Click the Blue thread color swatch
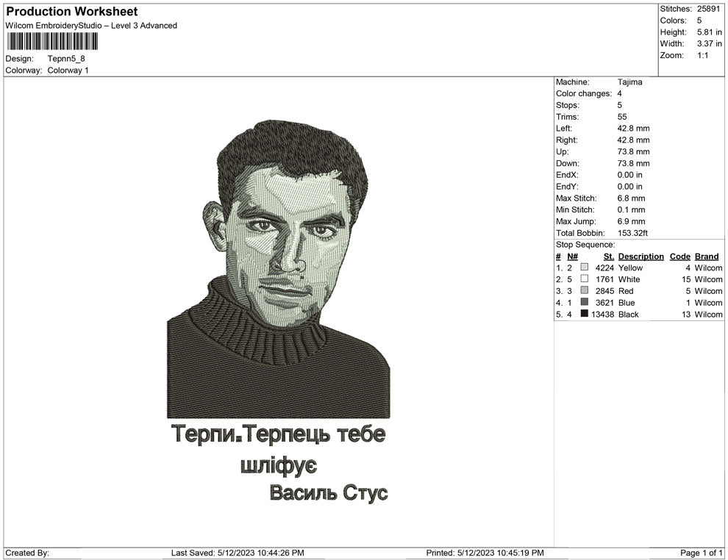This screenshot has width=728, height=560. (585, 302)
